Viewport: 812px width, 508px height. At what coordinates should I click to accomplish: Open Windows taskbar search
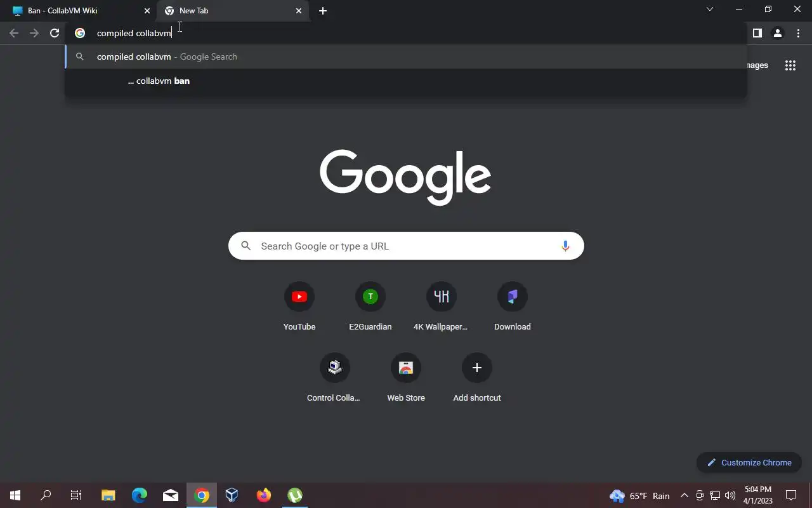tap(46, 495)
